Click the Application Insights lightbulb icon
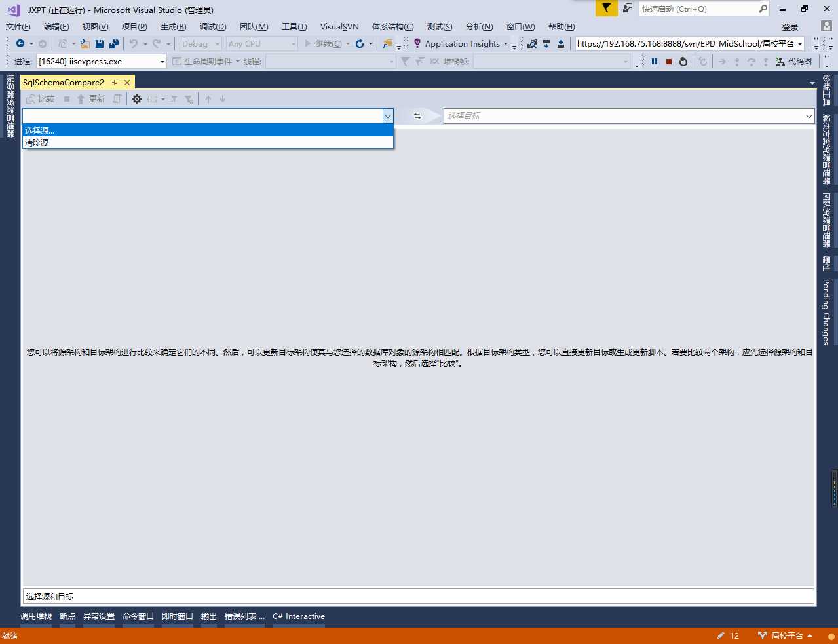This screenshot has height=644, width=838. pos(417,43)
